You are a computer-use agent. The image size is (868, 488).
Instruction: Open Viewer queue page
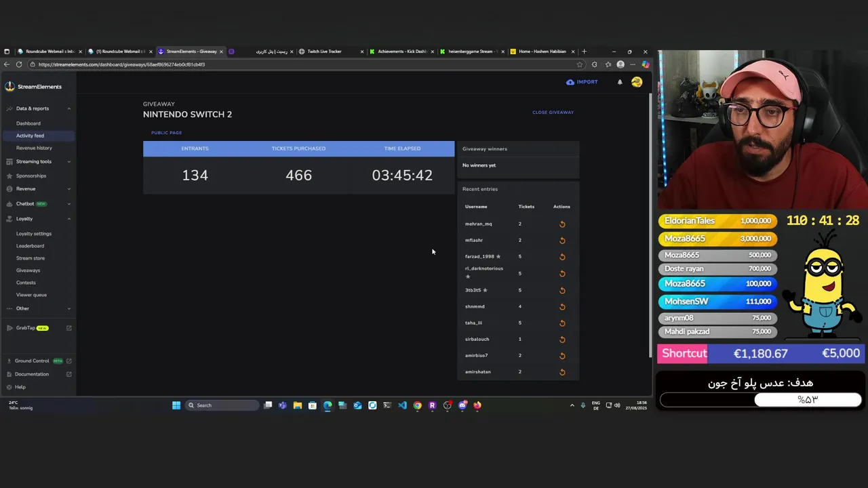point(31,295)
